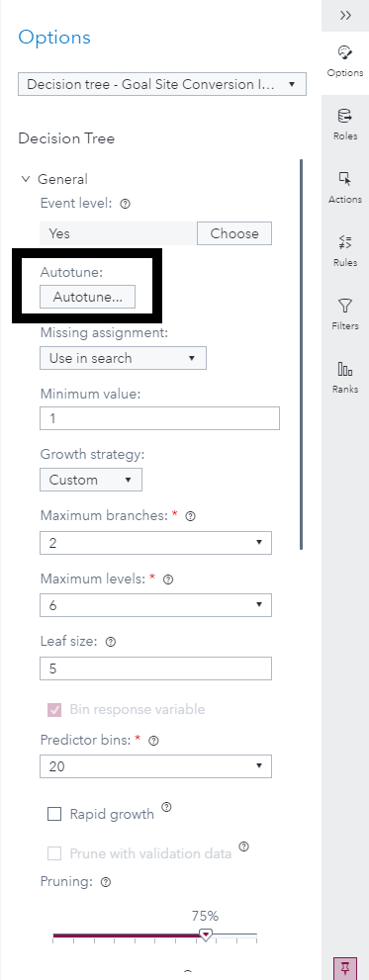The height and width of the screenshot is (980, 369).
Task: Click the Autotune... button
Action: [88, 297]
